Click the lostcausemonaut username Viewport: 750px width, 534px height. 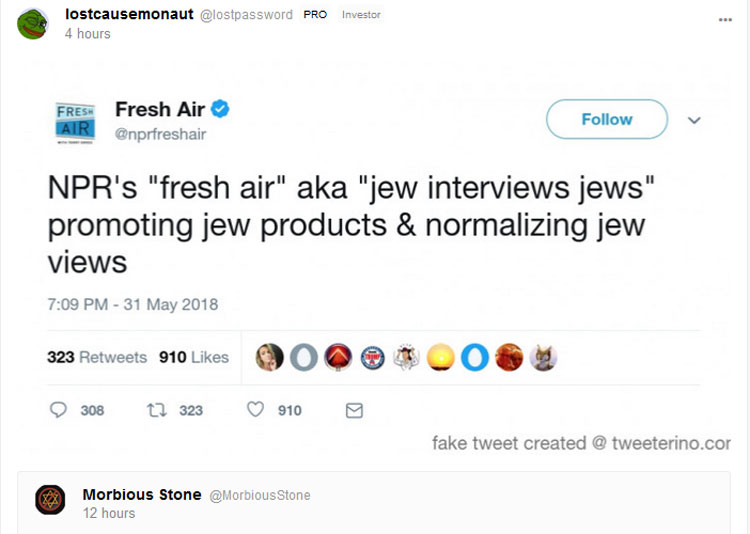pos(129,14)
